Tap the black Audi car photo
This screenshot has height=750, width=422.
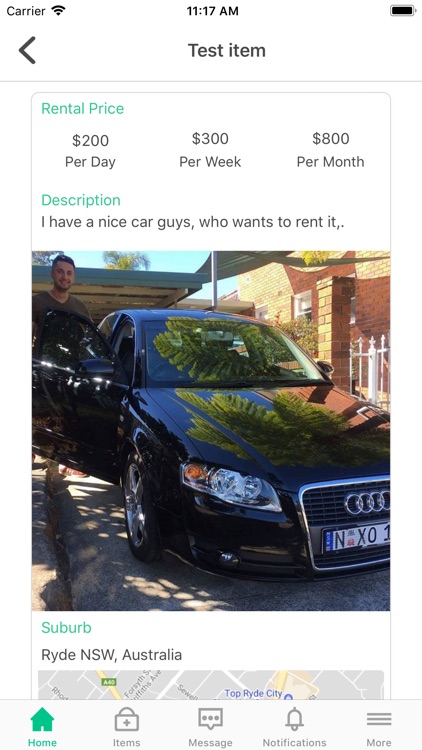(x=211, y=430)
